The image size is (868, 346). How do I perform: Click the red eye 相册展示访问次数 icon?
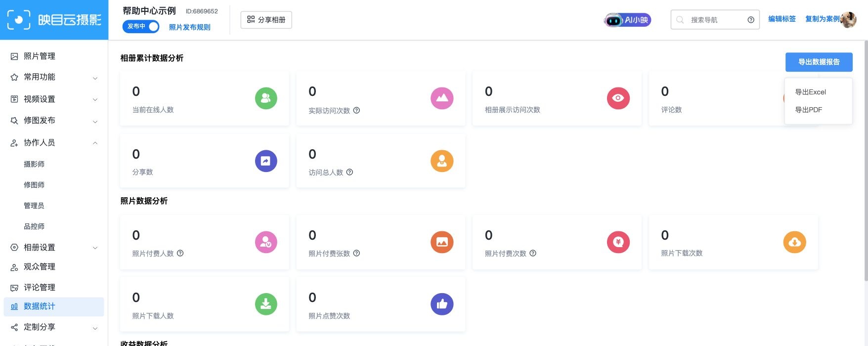click(x=618, y=98)
